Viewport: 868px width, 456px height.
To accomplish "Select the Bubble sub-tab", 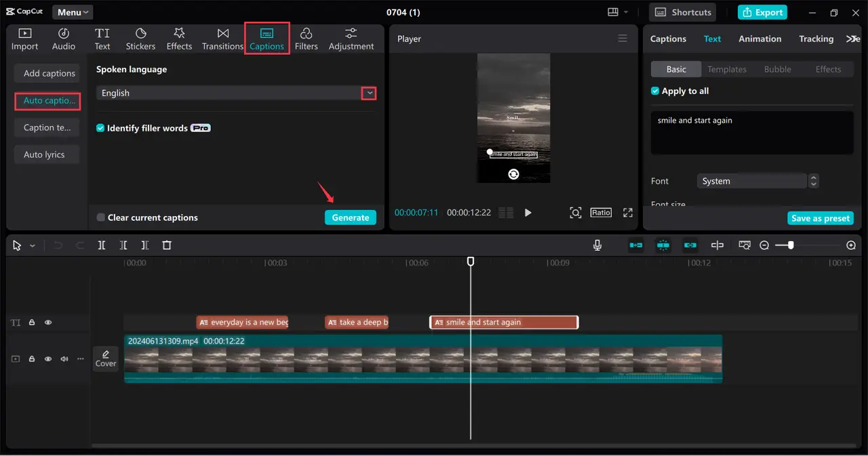I will (777, 69).
